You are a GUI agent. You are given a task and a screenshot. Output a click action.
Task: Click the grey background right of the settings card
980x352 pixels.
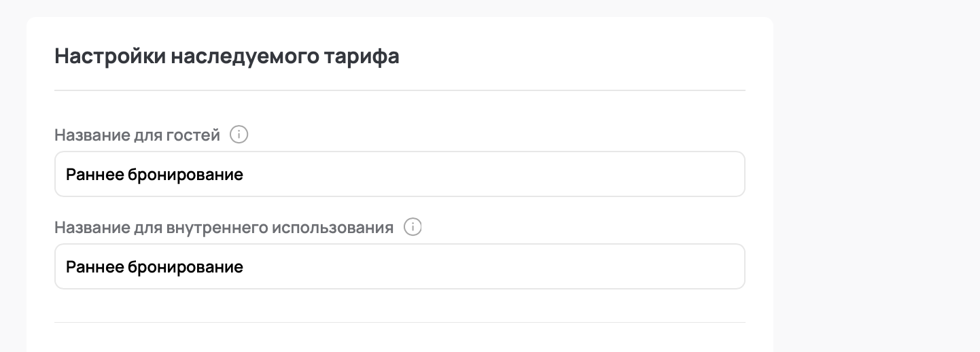(x=877, y=177)
